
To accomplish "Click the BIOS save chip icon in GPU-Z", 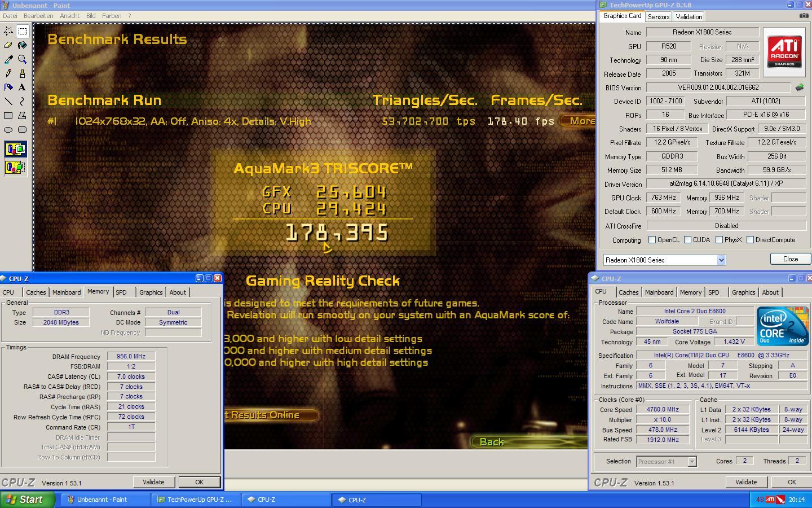I will pyautogui.click(x=800, y=87).
